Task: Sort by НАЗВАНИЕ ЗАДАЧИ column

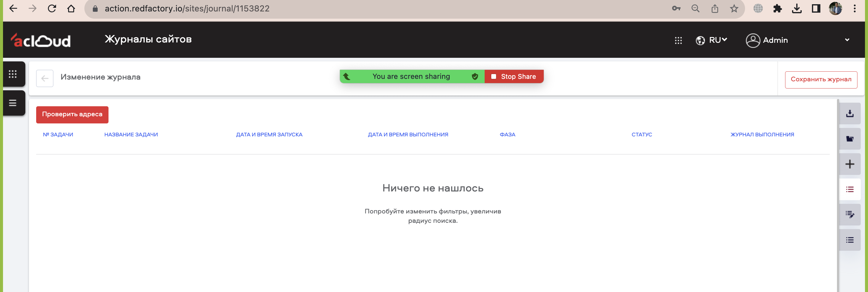Action: click(131, 135)
